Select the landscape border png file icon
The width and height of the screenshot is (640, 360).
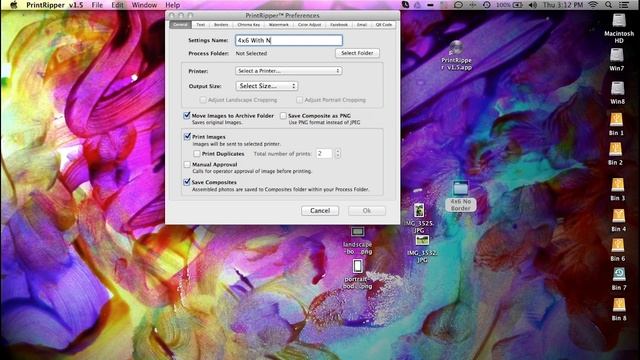coord(358,232)
